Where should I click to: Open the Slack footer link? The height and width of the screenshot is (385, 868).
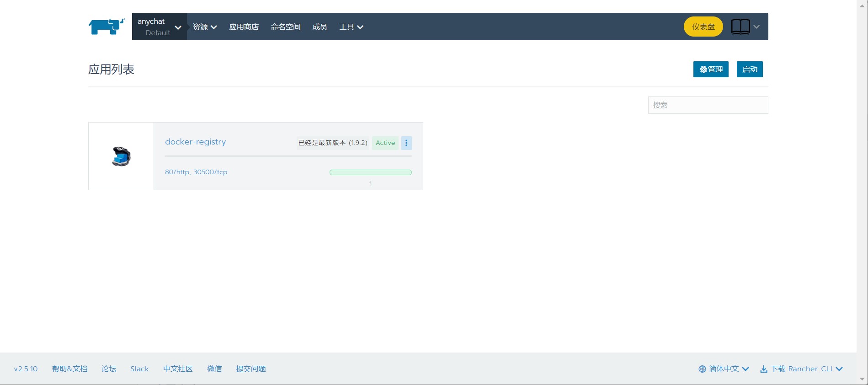(139, 369)
